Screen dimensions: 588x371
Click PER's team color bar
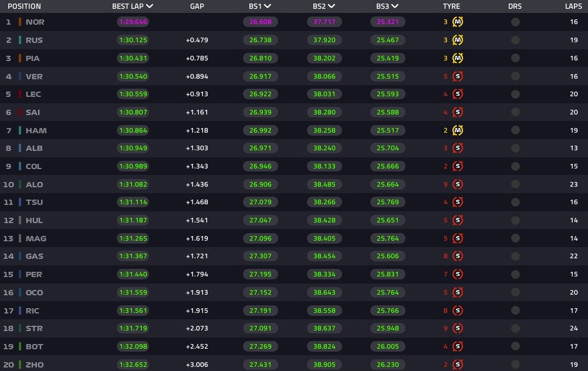click(x=20, y=274)
